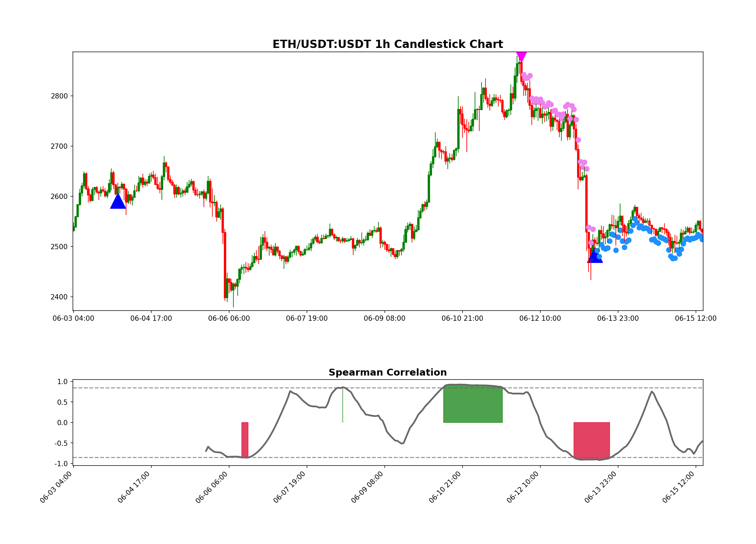Click the rotated 06-15 12:00 label under Spearman chart
Screen dimensions: 756x544
tap(678, 487)
